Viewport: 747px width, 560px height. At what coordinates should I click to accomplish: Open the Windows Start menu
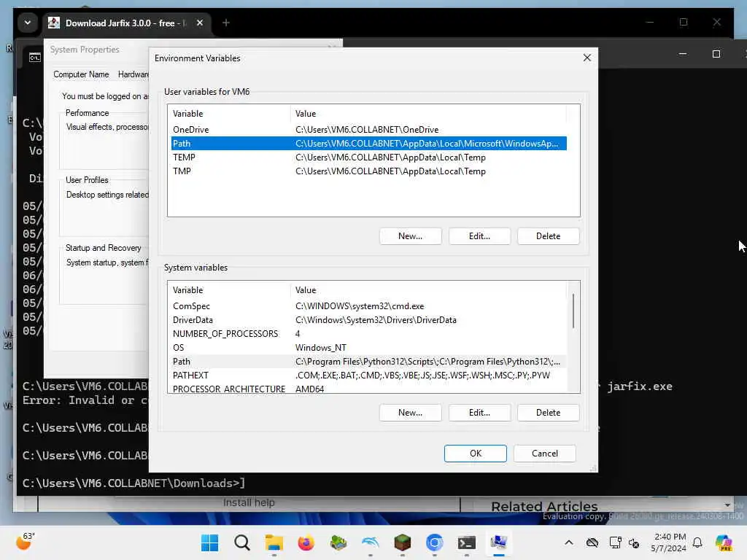[209, 542]
